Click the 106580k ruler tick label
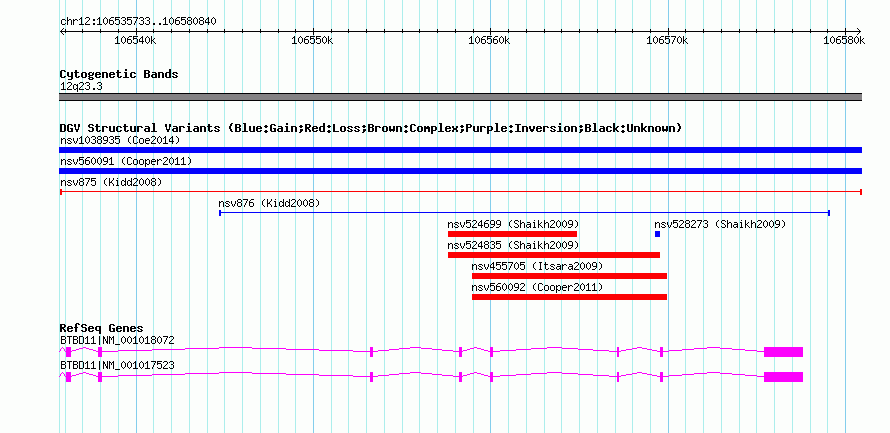Image resolution: width=890 pixels, height=433 pixels. (x=844, y=40)
